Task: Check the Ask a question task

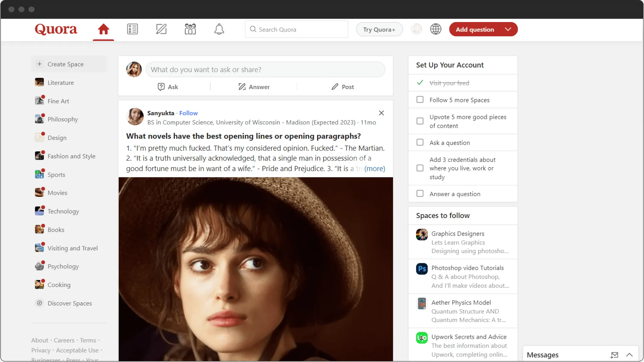Action: pyautogui.click(x=420, y=142)
